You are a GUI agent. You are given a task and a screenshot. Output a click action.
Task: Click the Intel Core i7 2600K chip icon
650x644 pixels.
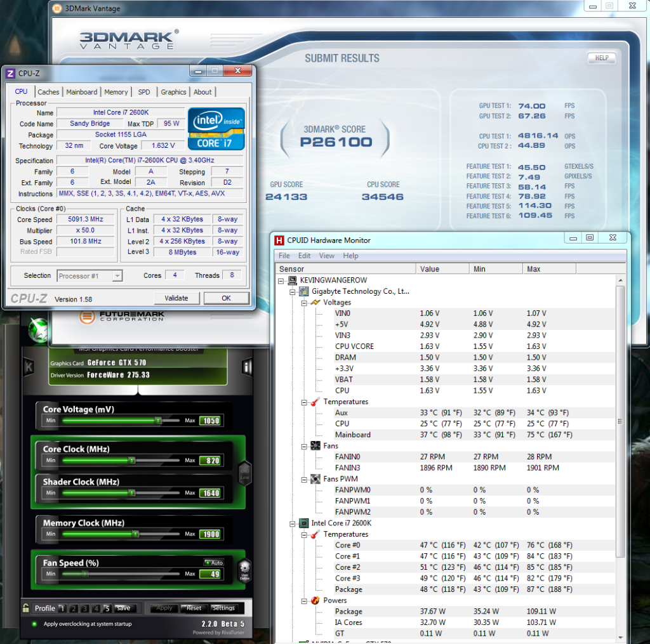304,523
